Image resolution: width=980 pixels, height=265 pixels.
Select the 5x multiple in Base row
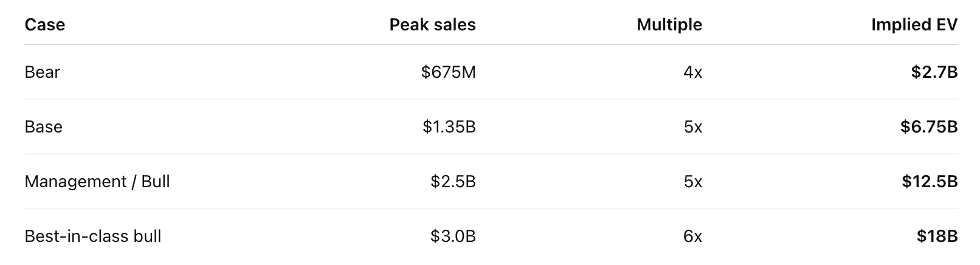(692, 127)
